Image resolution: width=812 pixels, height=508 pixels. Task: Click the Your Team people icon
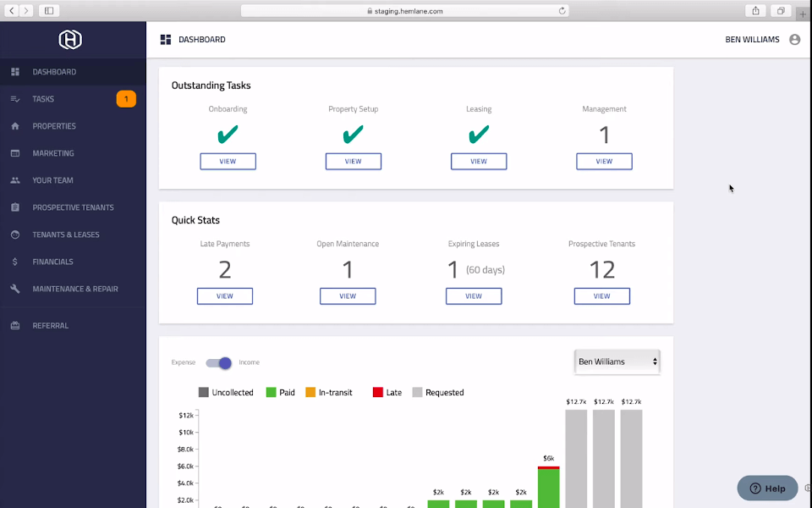click(15, 180)
